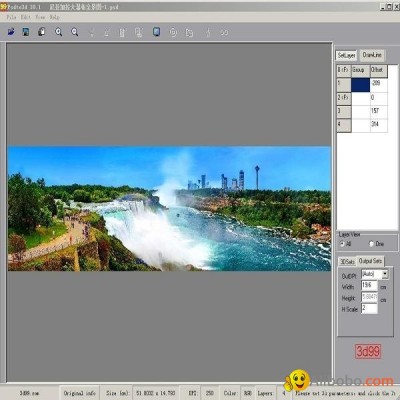
Task: Click the first magnifier zoom icon
Action: (59, 32)
